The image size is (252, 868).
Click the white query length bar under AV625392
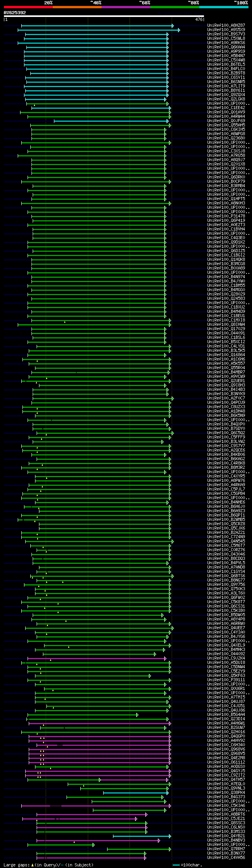[104, 16]
